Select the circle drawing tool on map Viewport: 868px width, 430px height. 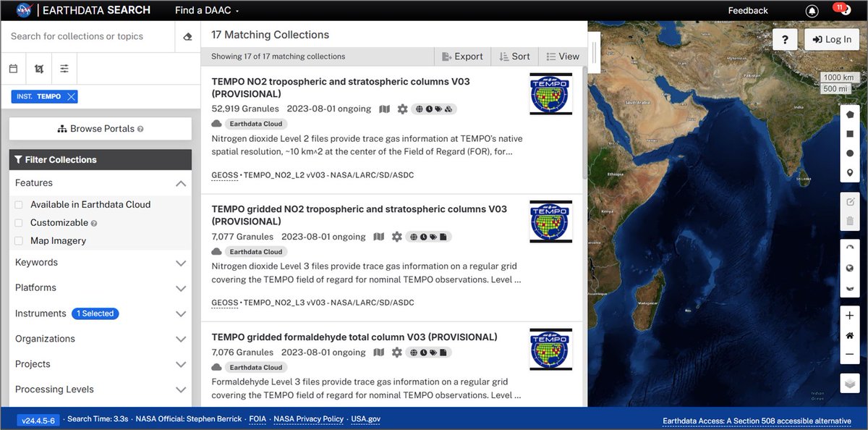(x=850, y=153)
